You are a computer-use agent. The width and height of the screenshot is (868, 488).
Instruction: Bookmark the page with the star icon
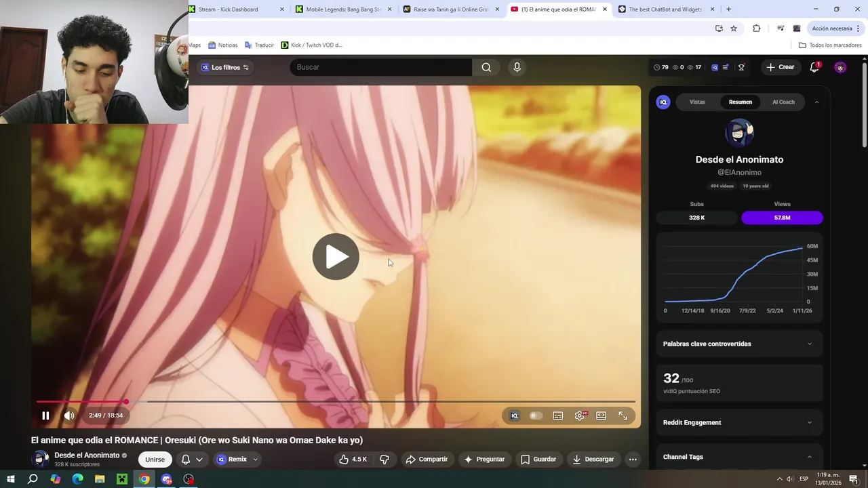734,28
